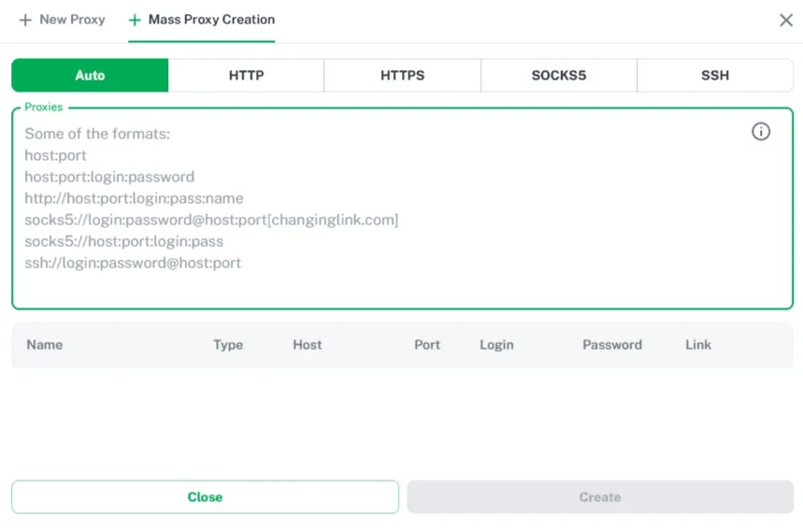Close the dialog with the X icon

785,20
